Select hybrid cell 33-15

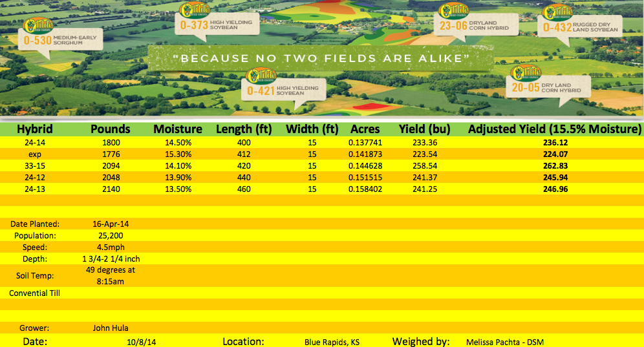pos(35,165)
